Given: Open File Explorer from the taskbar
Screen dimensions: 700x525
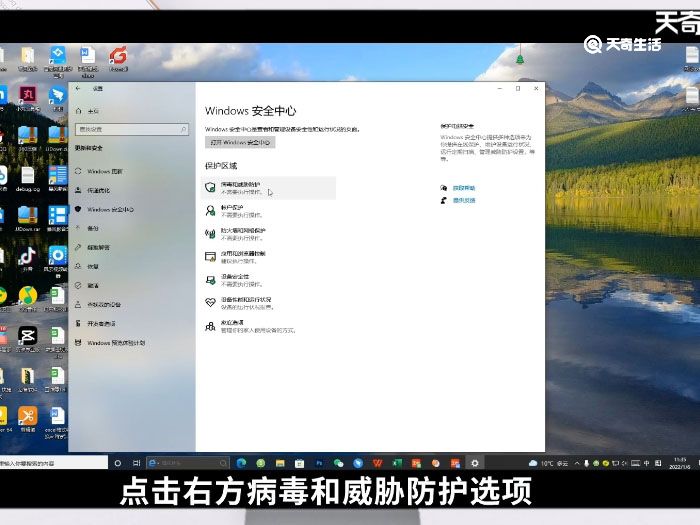Looking at the screenshot, I should tap(280, 463).
